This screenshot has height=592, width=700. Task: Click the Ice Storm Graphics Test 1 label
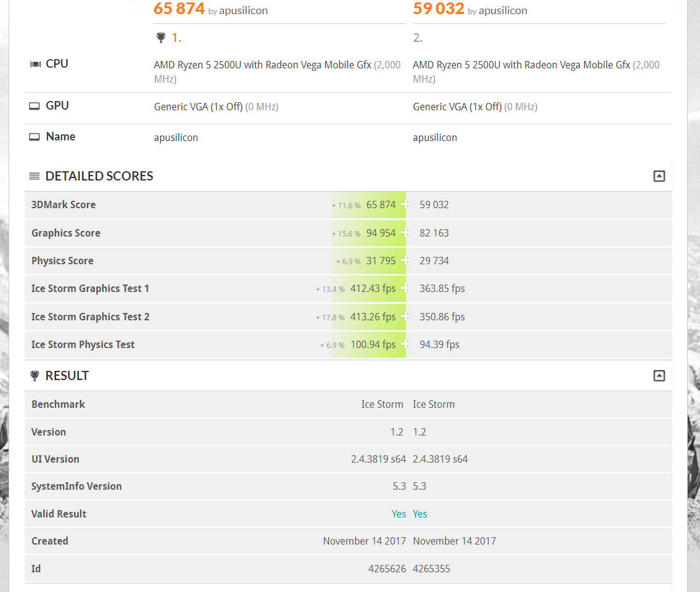point(90,288)
